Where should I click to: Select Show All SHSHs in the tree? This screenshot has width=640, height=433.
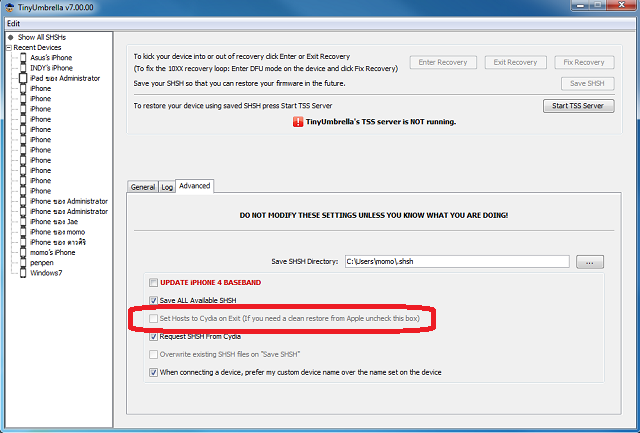pos(42,37)
